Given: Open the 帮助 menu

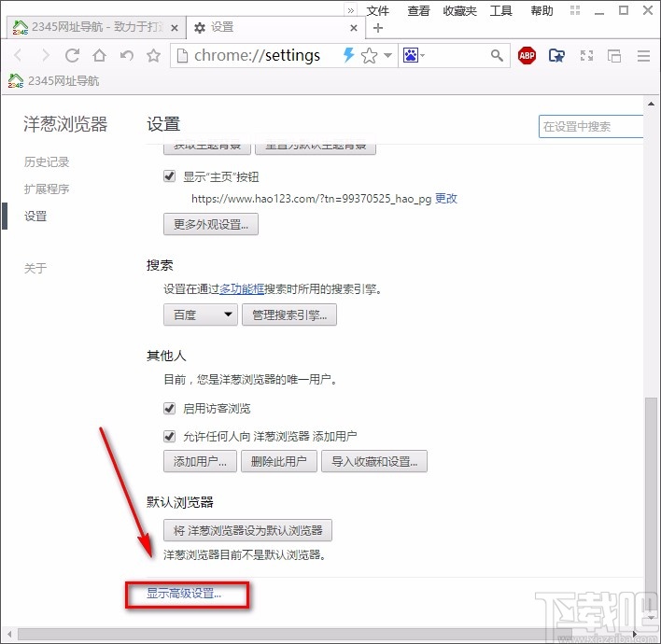Looking at the screenshot, I should [541, 10].
